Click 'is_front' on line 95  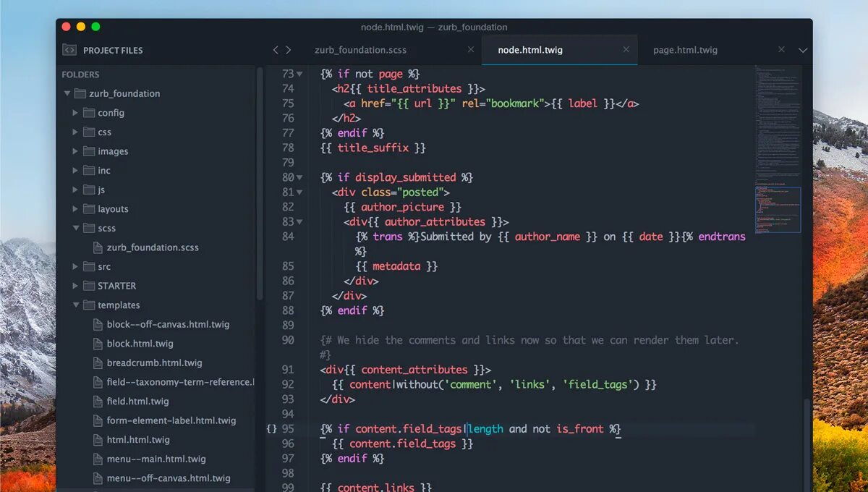[x=579, y=429]
